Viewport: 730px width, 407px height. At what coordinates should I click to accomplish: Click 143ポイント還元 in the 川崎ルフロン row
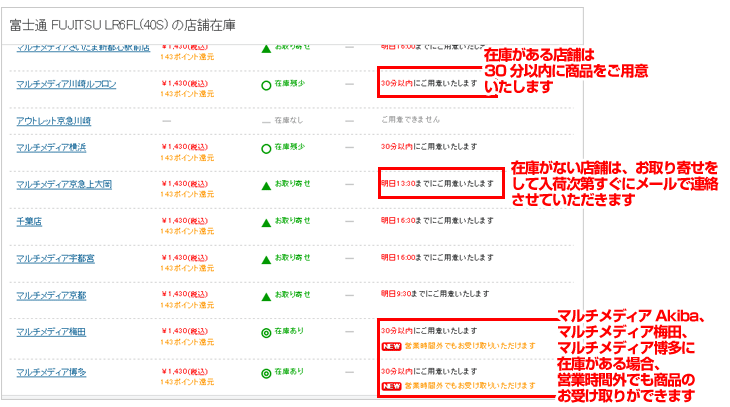tap(187, 94)
